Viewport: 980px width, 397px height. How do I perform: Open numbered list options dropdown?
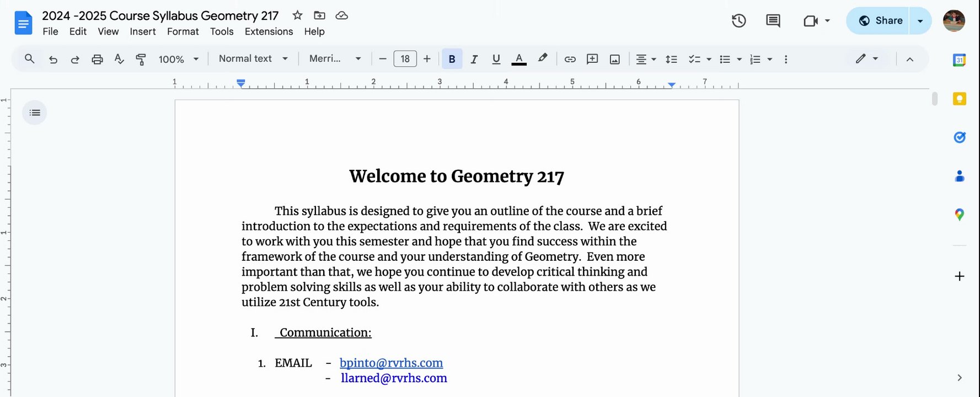pos(761,59)
